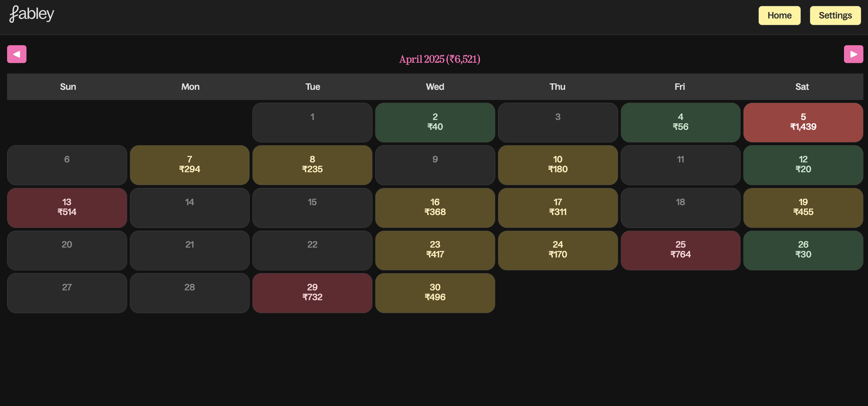This screenshot has width=868, height=406.
Task: Click April 7 with ₹294
Action: click(189, 165)
